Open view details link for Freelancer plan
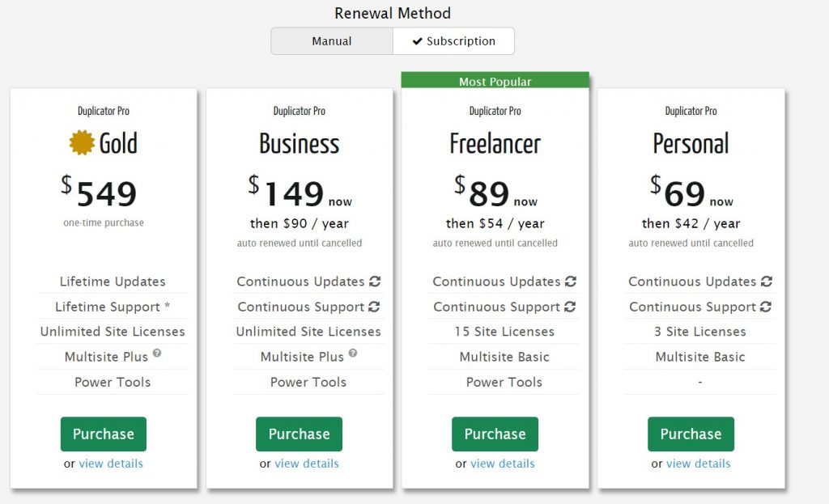Image resolution: width=829 pixels, height=504 pixels. click(x=502, y=464)
